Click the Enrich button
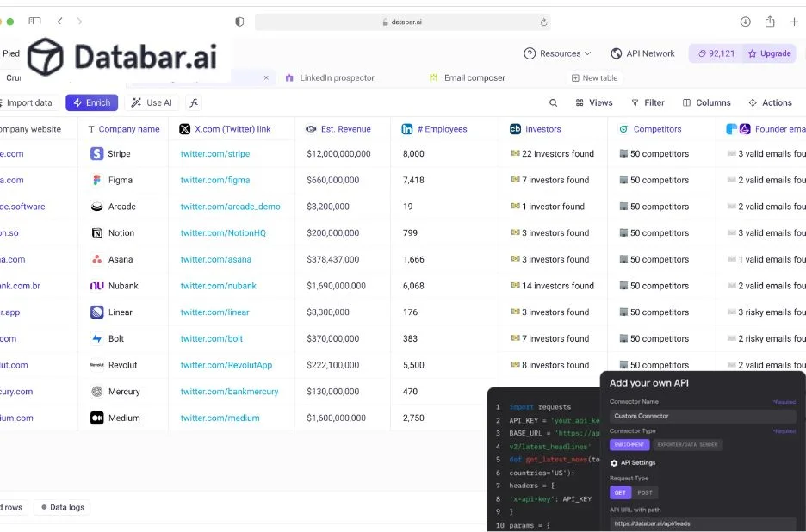This screenshot has height=532, width=806. pyautogui.click(x=92, y=102)
